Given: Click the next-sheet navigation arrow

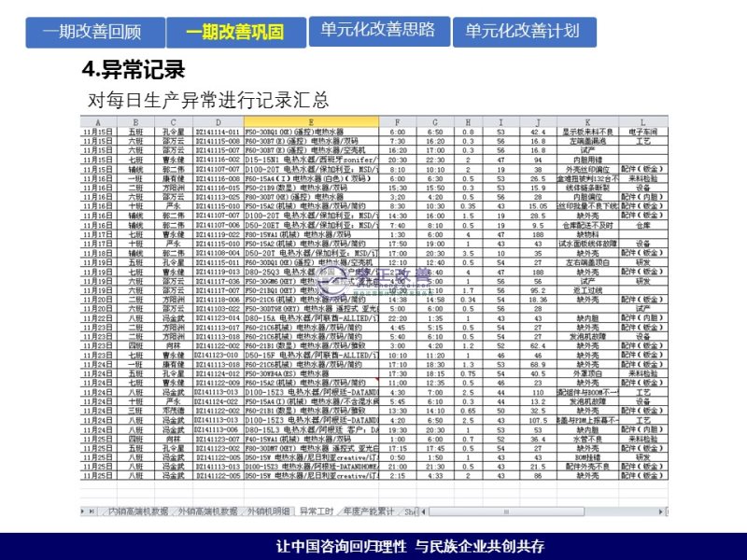Looking at the screenshot, I should point(83,511).
